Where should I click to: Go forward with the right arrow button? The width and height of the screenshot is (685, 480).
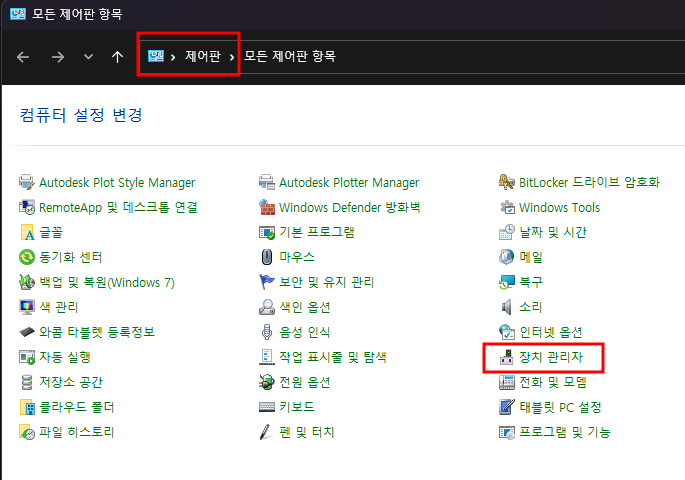(58, 57)
